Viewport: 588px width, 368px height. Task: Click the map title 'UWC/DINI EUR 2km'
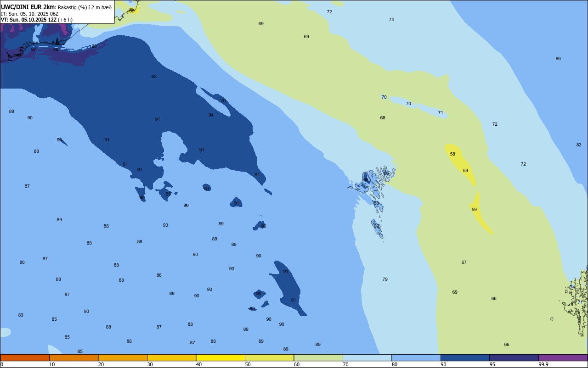click(x=28, y=7)
